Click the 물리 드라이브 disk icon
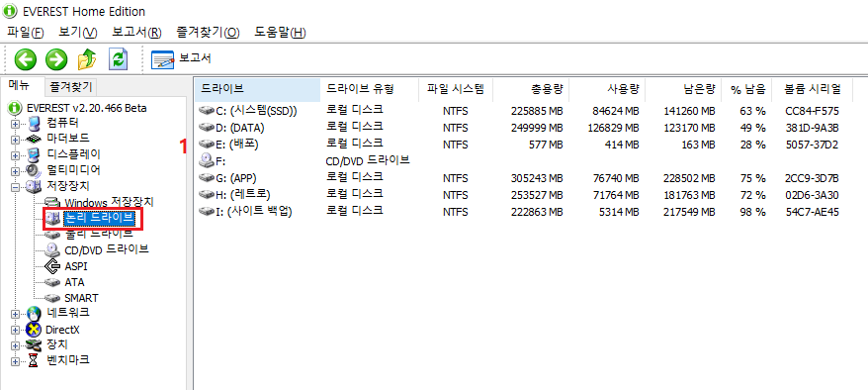This screenshot has height=390, width=868. (x=52, y=234)
